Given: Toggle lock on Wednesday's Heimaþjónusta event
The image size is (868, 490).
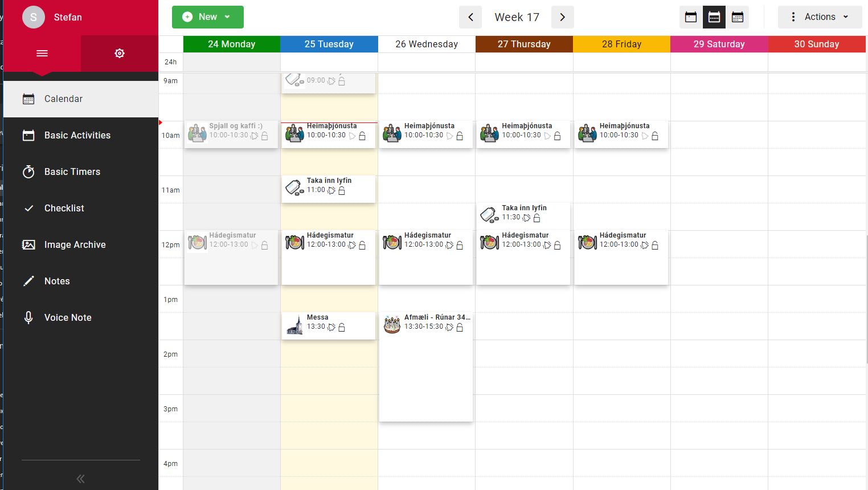Looking at the screenshot, I should click(460, 136).
